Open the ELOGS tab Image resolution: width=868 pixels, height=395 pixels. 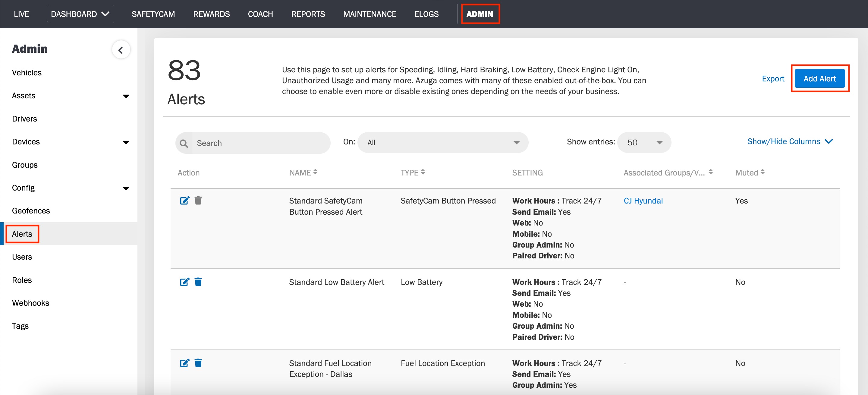pyautogui.click(x=426, y=14)
